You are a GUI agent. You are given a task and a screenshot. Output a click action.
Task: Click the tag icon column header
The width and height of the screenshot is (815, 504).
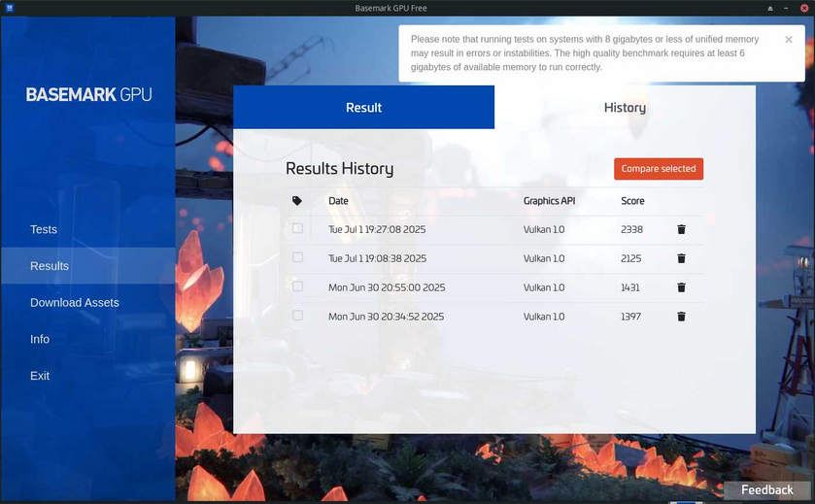tap(297, 201)
